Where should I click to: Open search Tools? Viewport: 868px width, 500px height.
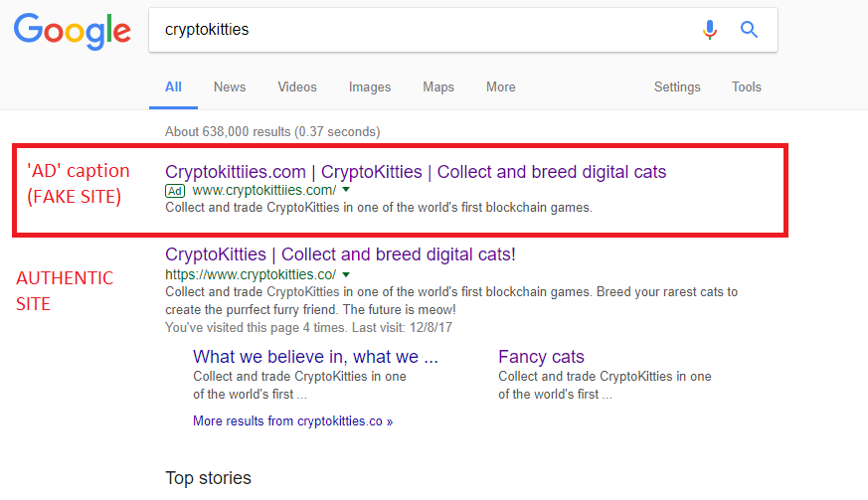click(x=746, y=86)
